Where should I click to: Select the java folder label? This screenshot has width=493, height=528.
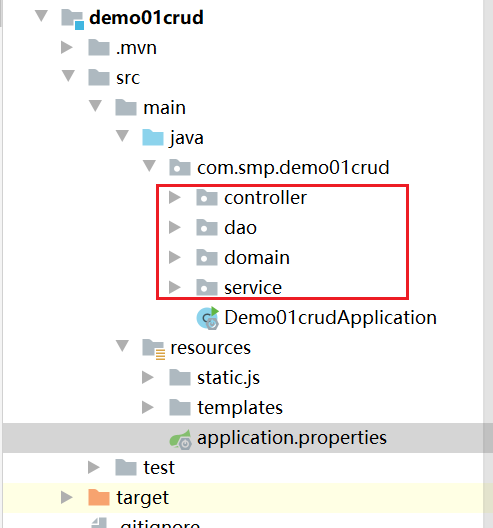point(187,139)
